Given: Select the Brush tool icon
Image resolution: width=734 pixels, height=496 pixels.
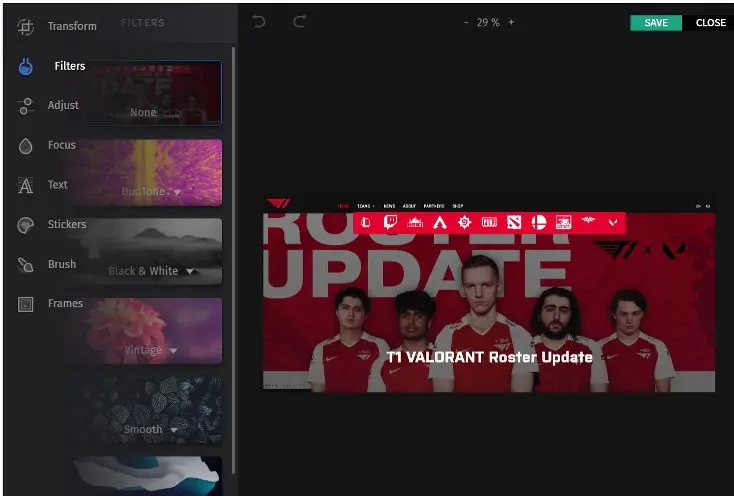Looking at the screenshot, I should (26, 265).
